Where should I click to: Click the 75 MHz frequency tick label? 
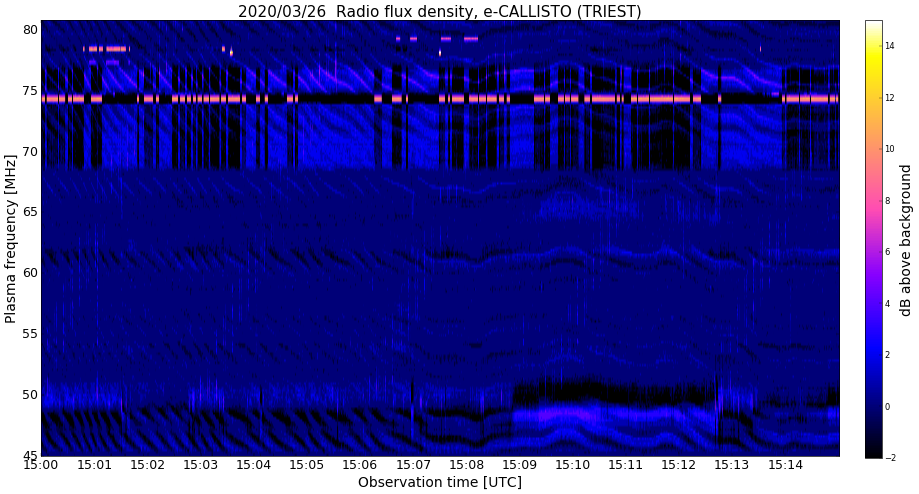(x=30, y=90)
